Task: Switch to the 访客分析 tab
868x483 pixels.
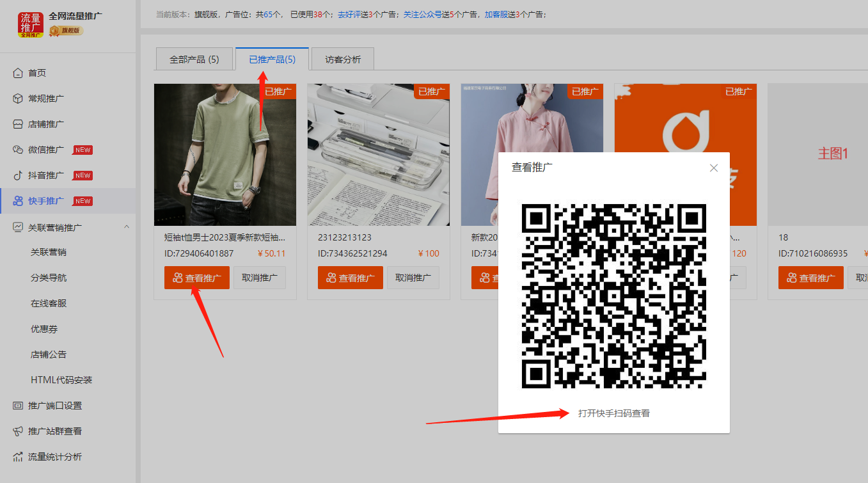Action: 343,59
